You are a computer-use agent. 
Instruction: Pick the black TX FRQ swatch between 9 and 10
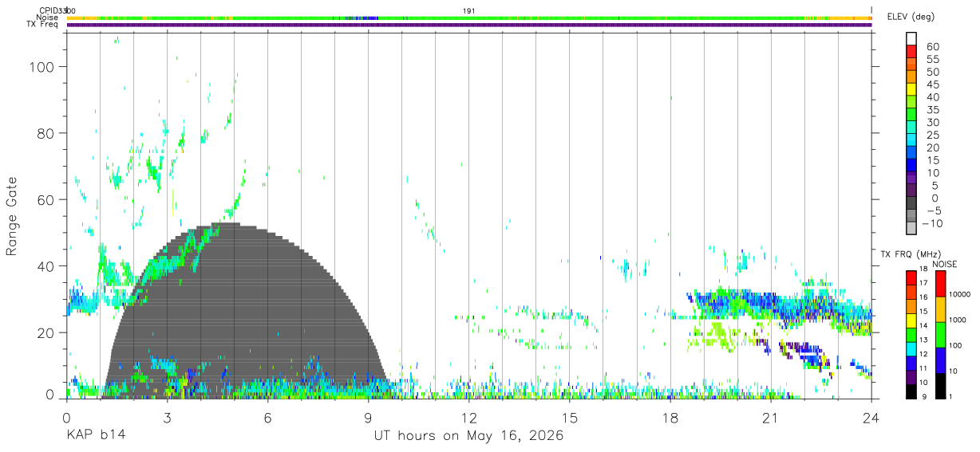click(x=911, y=391)
